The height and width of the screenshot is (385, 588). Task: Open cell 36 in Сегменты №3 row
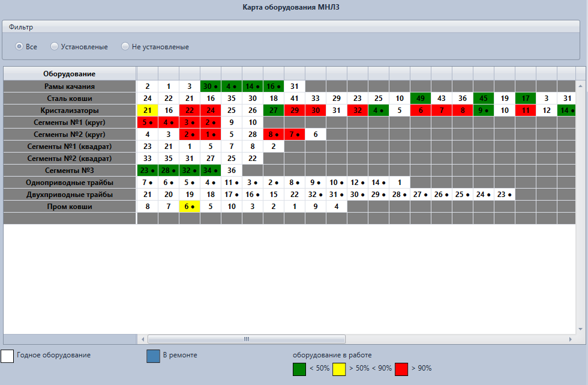tap(231, 171)
